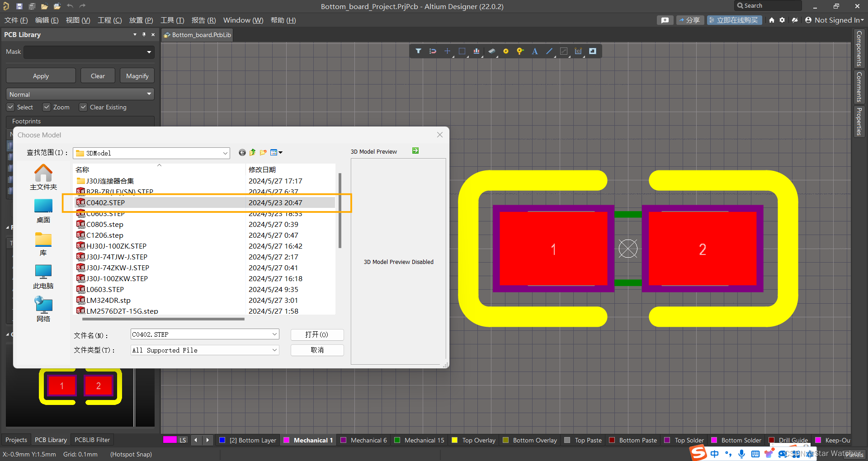The image size is (868, 461).
Task: Open the Window (W) menu
Action: coord(243,20)
